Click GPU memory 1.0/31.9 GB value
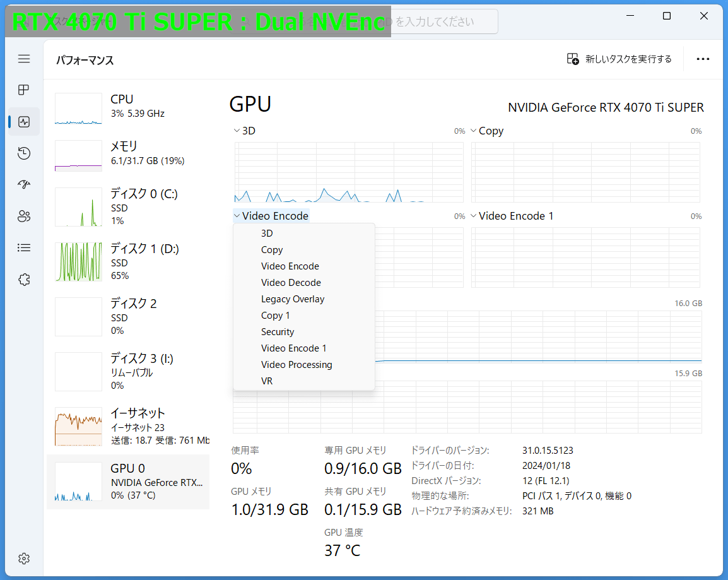728x580 pixels. point(270,509)
